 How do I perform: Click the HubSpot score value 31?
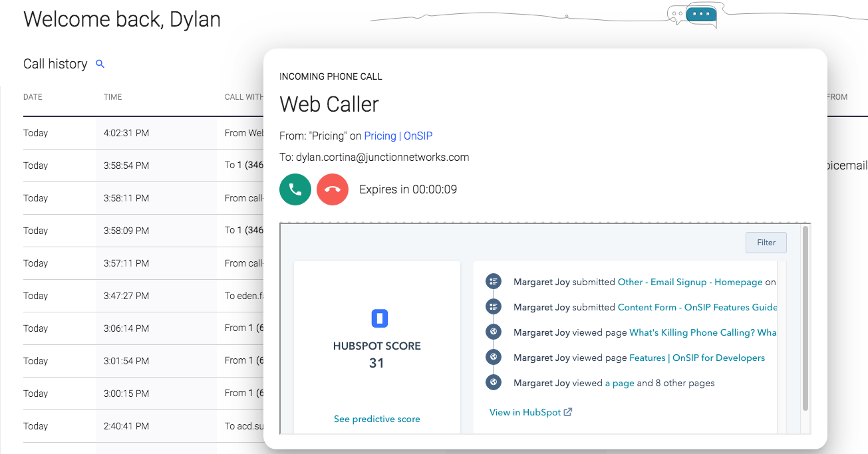pyautogui.click(x=376, y=363)
